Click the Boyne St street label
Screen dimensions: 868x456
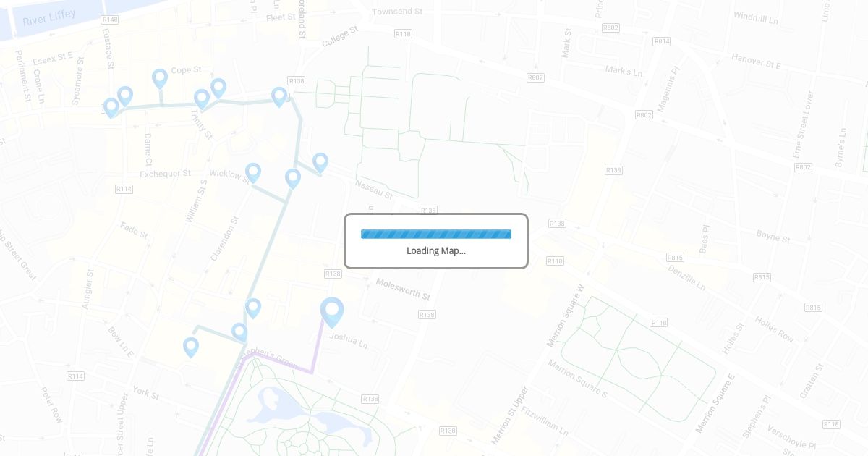773,236
